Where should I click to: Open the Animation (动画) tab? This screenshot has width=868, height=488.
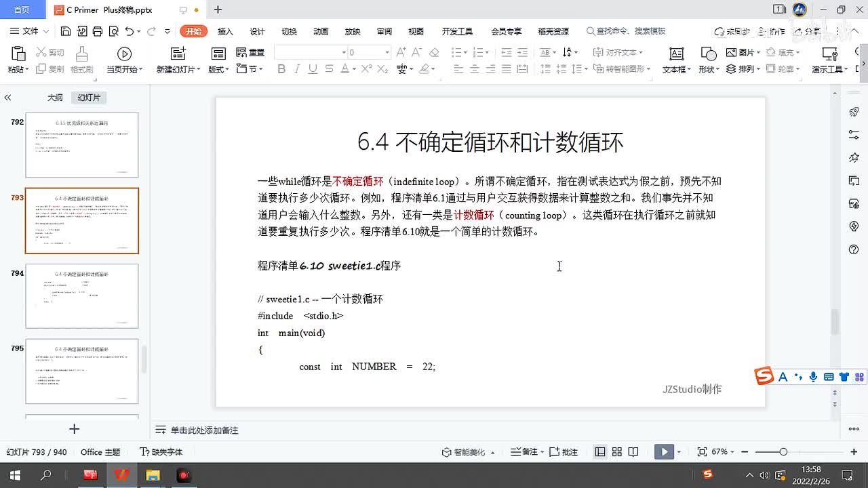tap(321, 31)
